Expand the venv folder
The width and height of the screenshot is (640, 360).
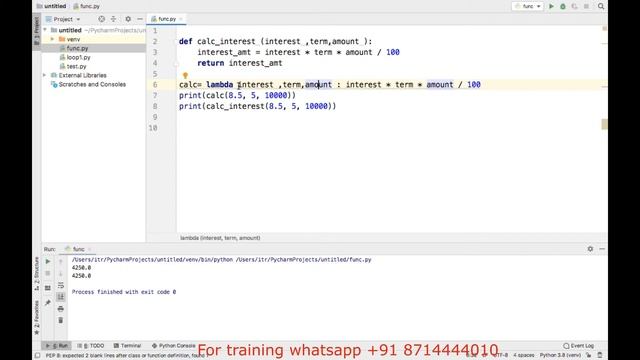tap(52, 39)
